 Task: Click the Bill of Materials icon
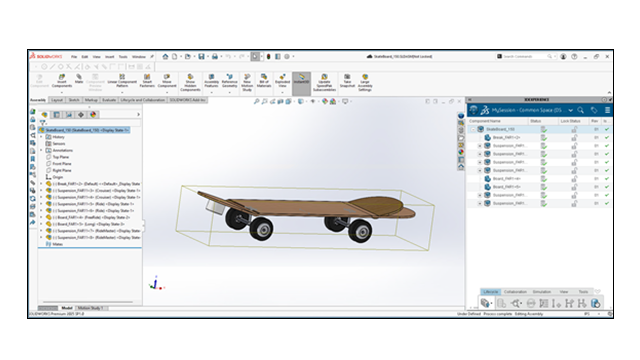pos(264,81)
